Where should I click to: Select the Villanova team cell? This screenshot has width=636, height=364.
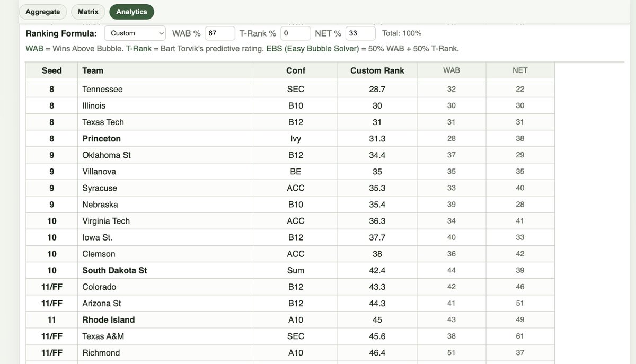[166, 171]
